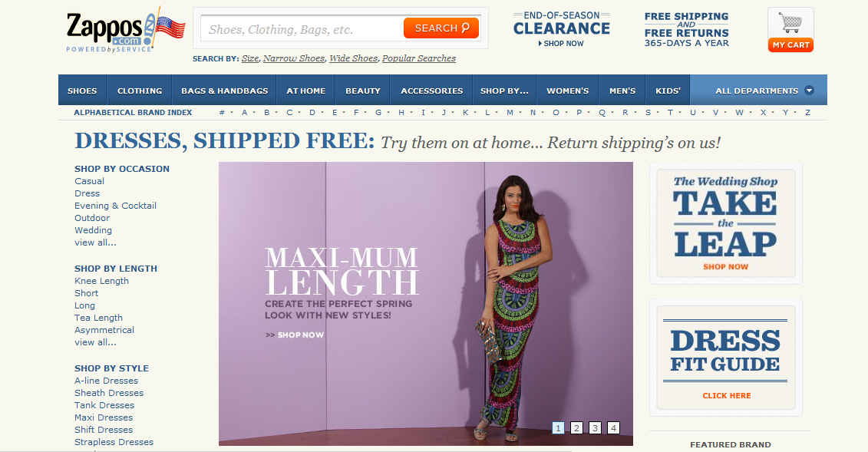868x452 pixels.
Task: Open the Clothing navigation tab
Action: [x=140, y=91]
